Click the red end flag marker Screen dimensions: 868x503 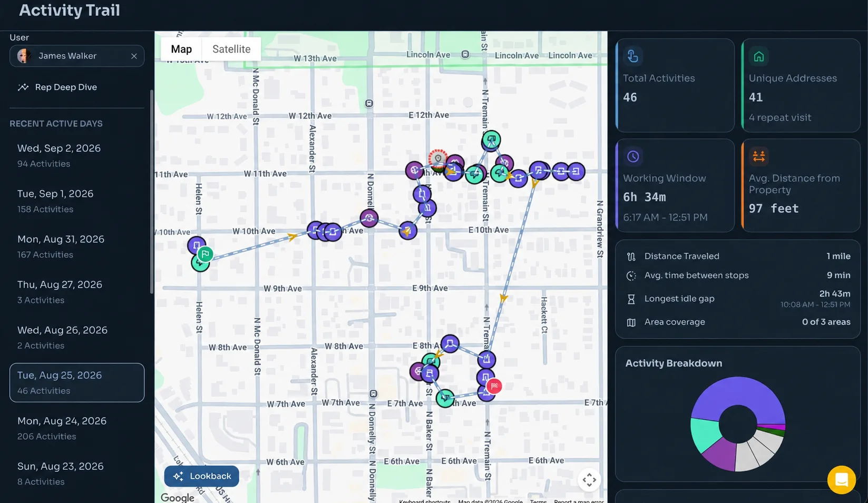(494, 386)
